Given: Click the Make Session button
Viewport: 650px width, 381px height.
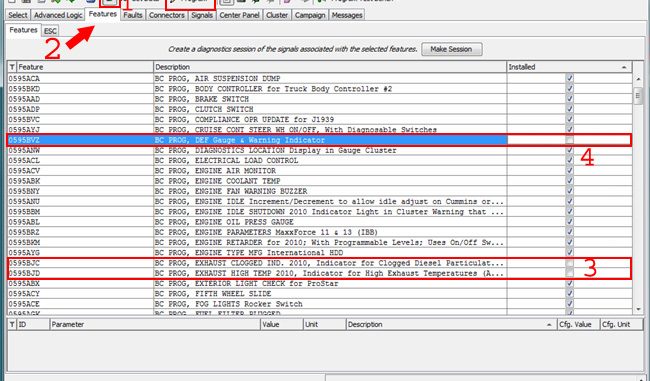Looking at the screenshot, I should pos(451,49).
